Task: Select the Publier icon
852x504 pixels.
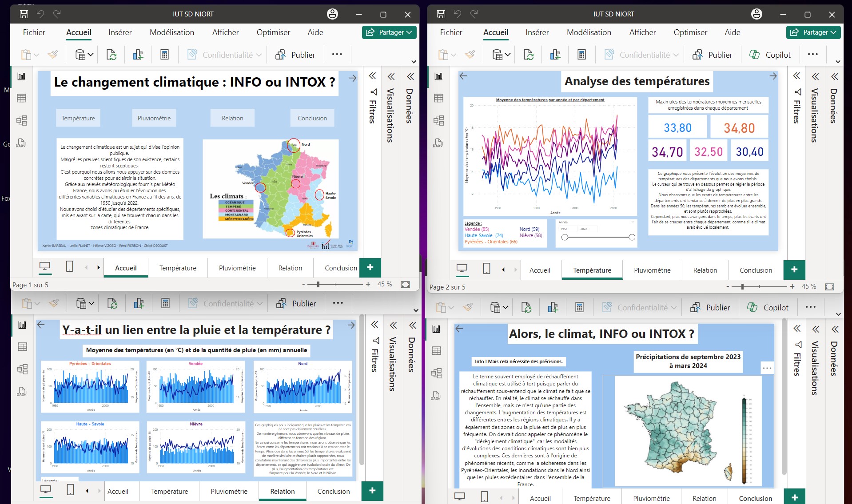Action: 281,55
